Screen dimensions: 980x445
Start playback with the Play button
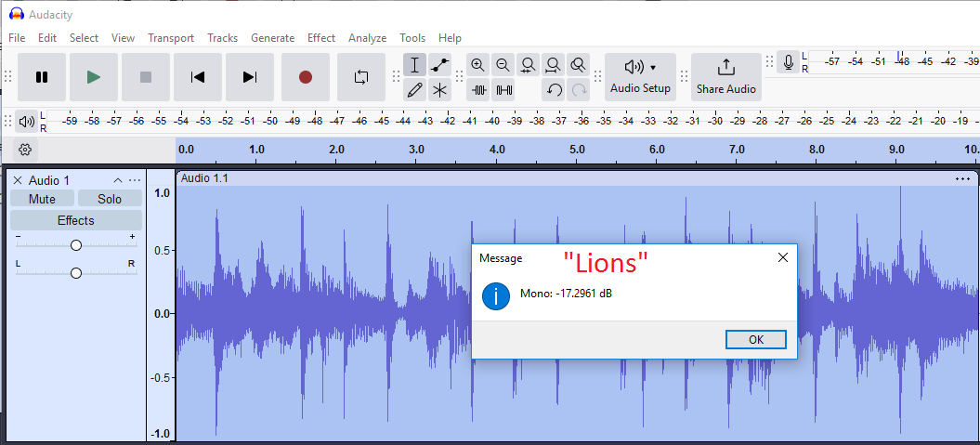[x=94, y=77]
